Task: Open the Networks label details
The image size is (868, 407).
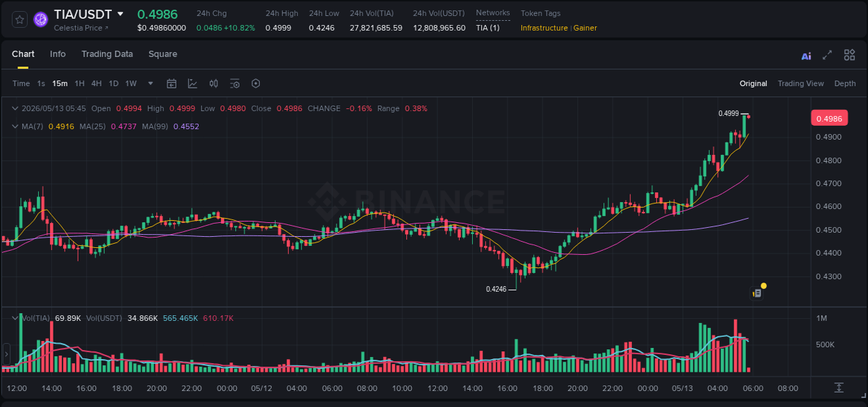Action: (x=493, y=13)
